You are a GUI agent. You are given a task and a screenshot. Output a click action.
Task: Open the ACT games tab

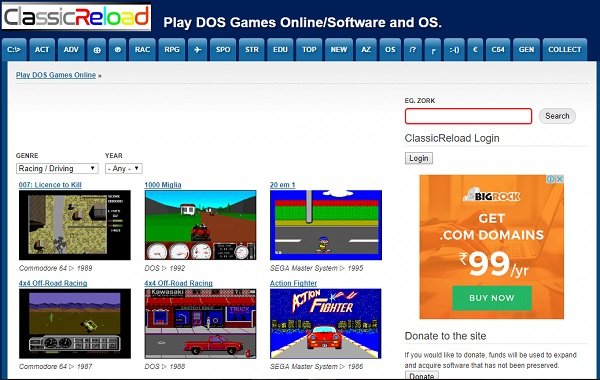[42, 50]
